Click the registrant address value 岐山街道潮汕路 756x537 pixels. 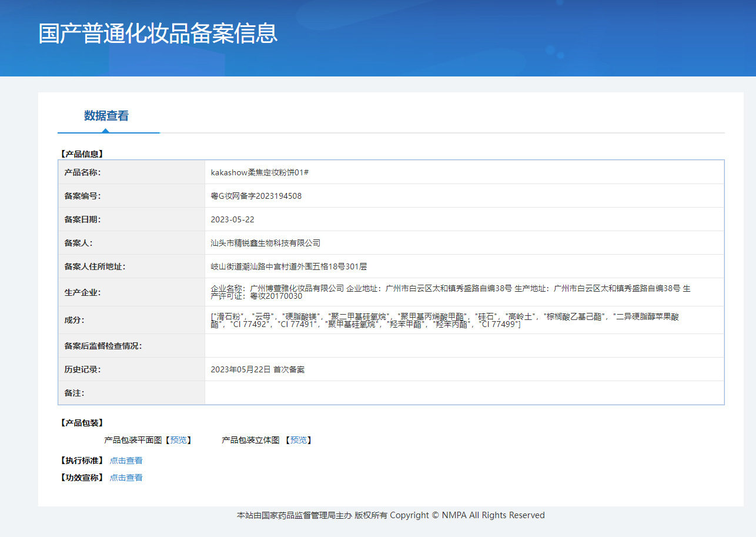point(289,266)
